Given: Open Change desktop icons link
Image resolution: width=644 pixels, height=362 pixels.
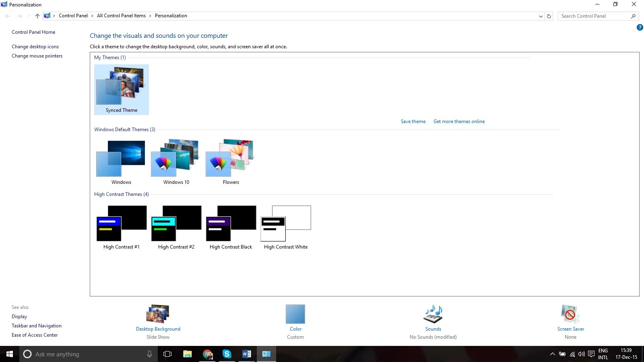Looking at the screenshot, I should [35, 47].
